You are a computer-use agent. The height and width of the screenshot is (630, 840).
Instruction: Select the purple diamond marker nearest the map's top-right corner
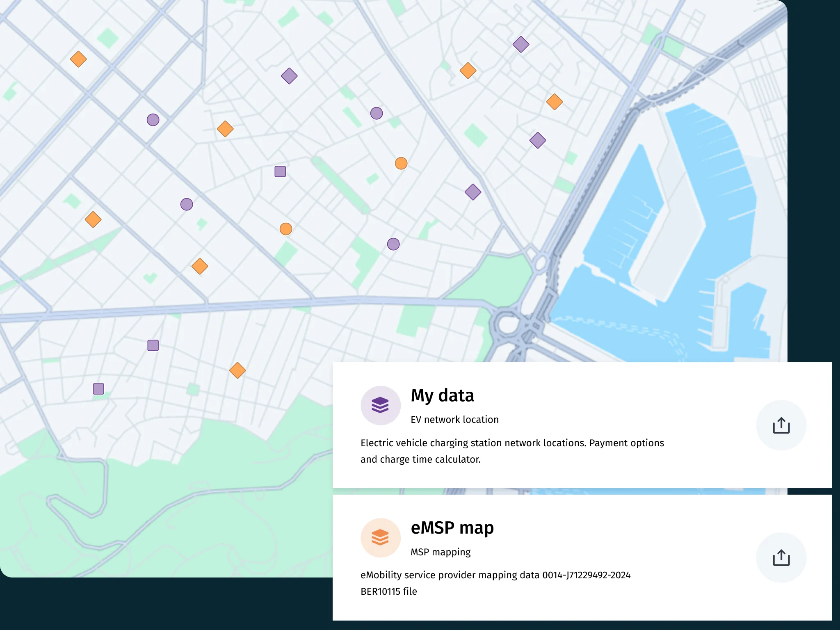(521, 44)
